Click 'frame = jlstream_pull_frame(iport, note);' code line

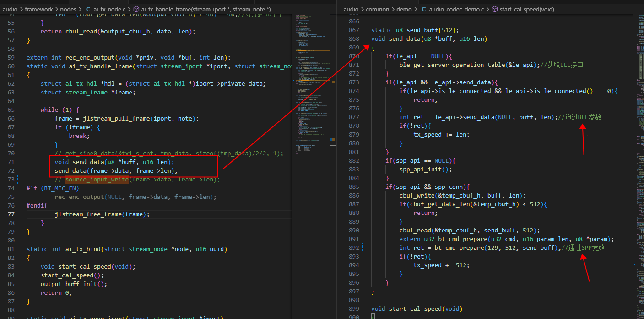127,119
